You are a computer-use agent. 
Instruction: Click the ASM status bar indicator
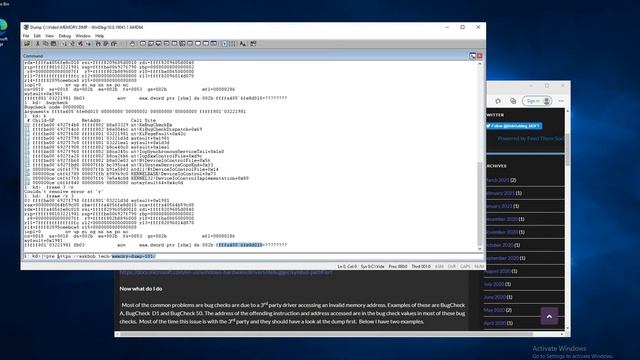[439, 267]
